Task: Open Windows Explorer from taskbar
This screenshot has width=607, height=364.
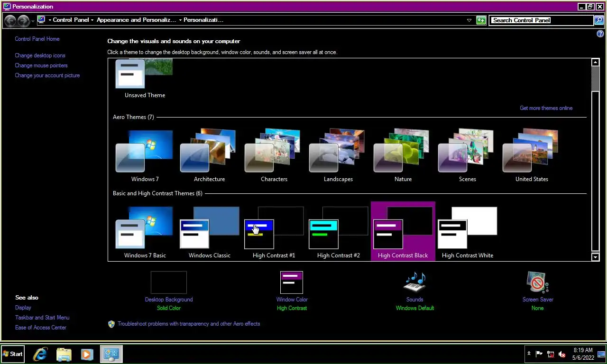Action: [x=64, y=354]
